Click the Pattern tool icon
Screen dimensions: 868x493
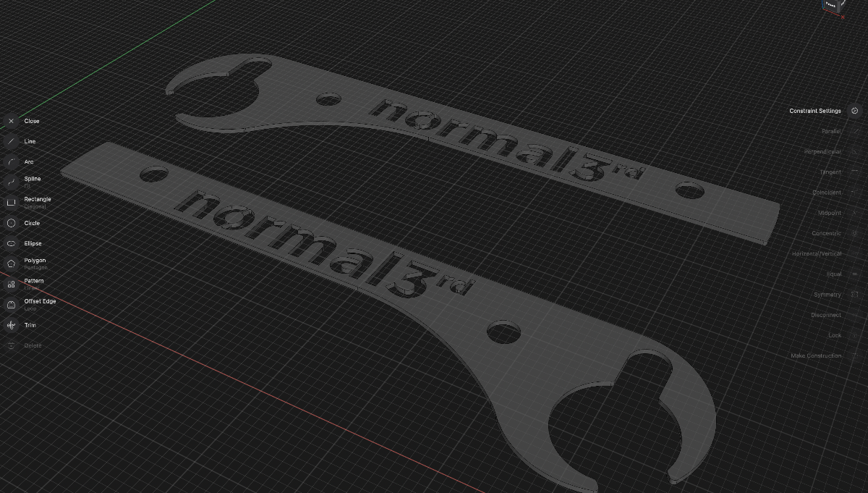[x=12, y=285]
